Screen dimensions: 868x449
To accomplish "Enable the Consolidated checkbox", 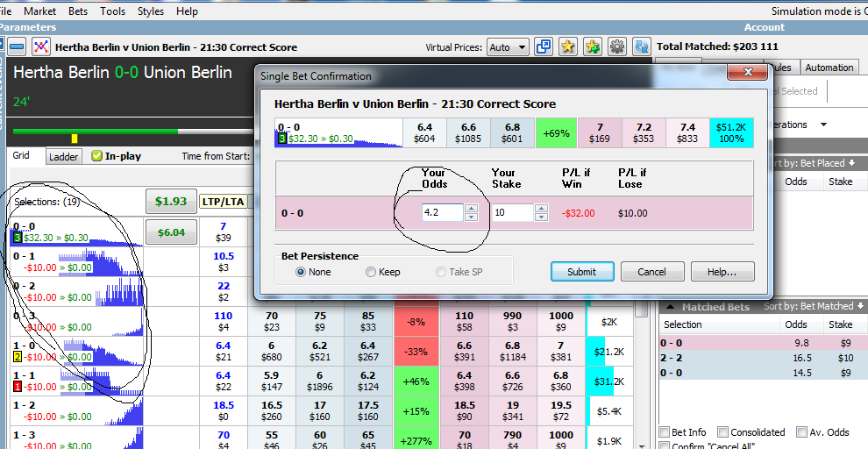I will coord(722,431).
